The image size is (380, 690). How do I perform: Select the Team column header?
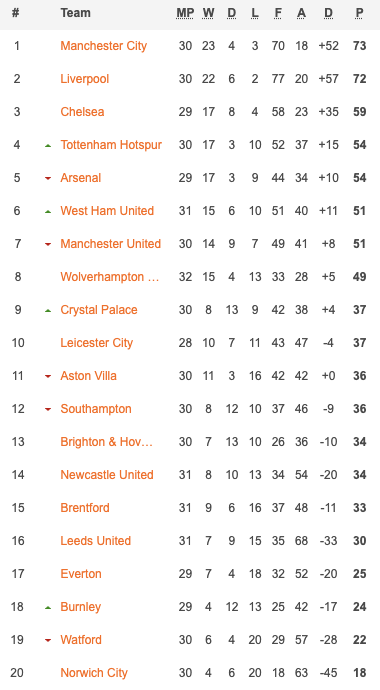tap(76, 13)
